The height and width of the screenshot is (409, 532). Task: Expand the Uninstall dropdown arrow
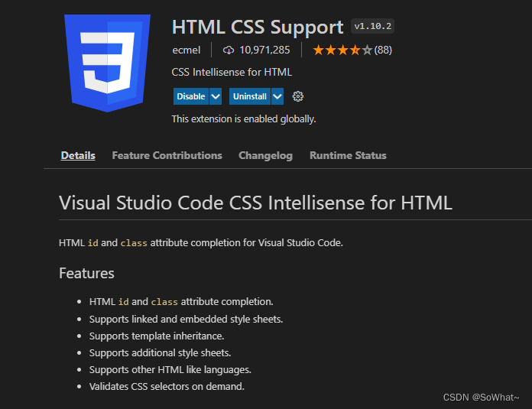pyautogui.click(x=277, y=96)
